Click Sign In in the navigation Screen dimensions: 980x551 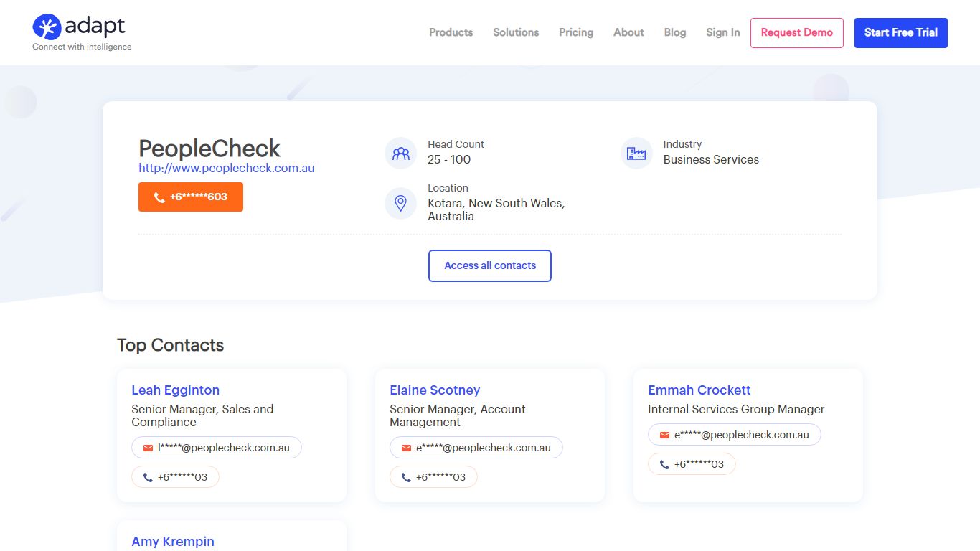(722, 32)
